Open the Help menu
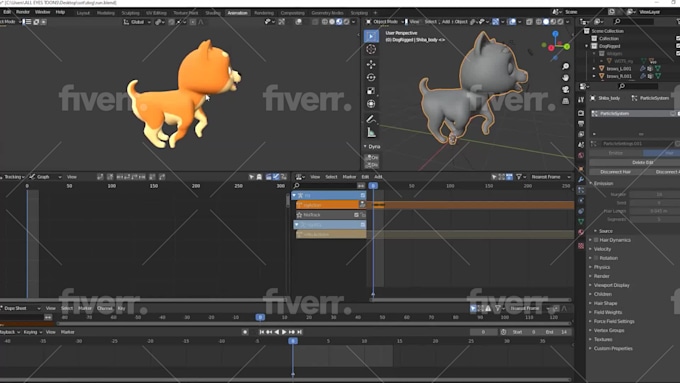The width and height of the screenshot is (680, 383). [60, 12]
